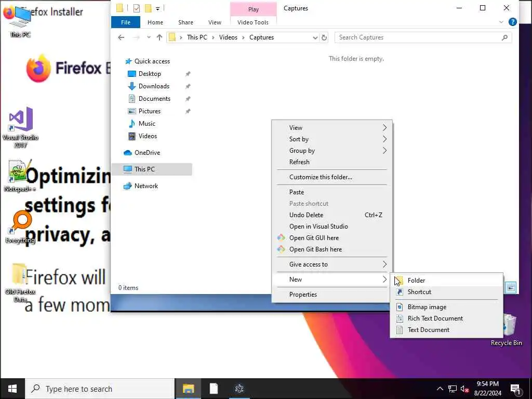Click Properties in the context menu

(x=331, y=295)
